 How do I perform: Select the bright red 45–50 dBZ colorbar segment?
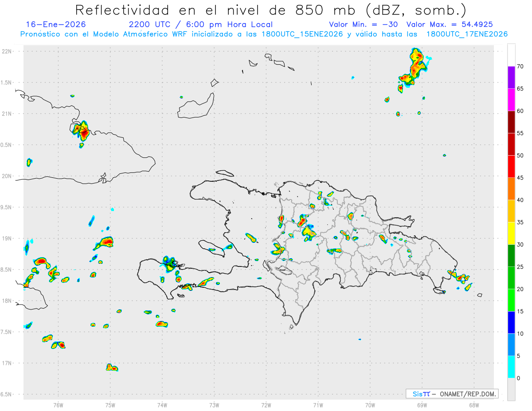pos(512,167)
